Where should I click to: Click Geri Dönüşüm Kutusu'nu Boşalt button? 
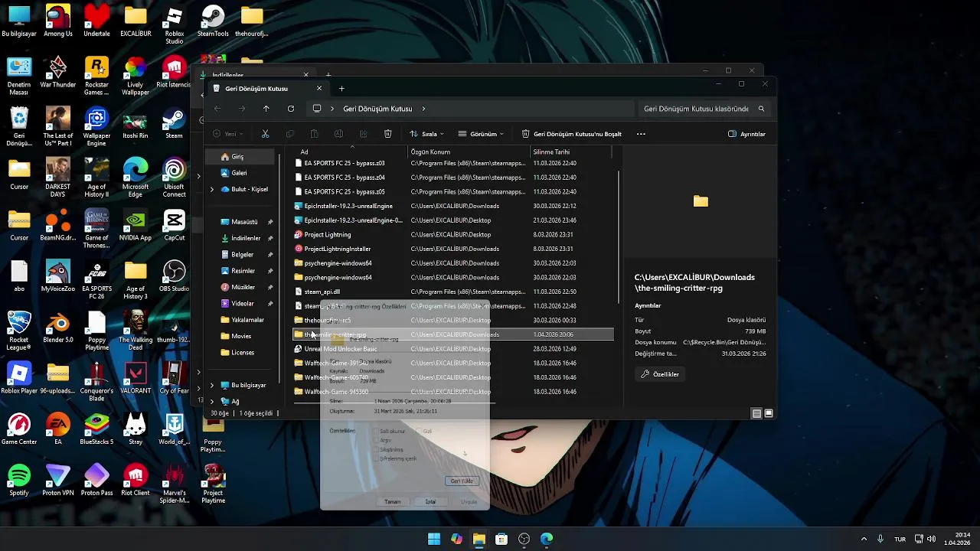click(571, 134)
